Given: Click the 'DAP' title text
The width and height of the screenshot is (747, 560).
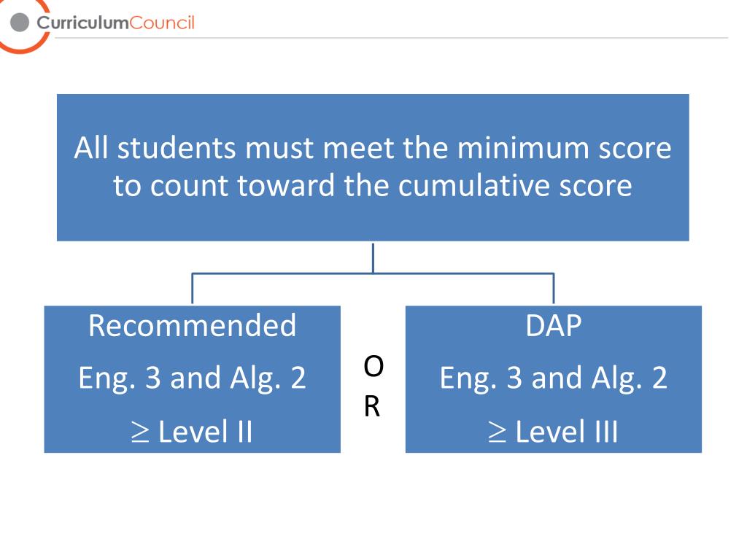Looking at the screenshot, I should pos(554,326).
